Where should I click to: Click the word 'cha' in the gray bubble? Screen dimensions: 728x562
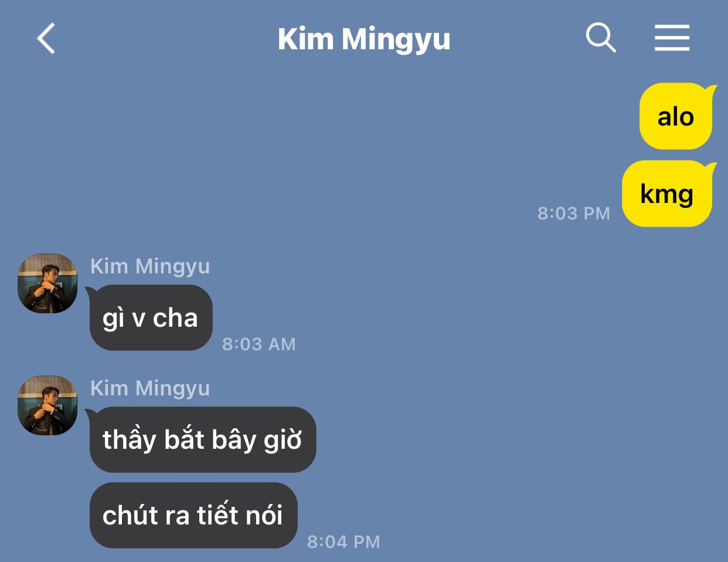click(x=175, y=318)
